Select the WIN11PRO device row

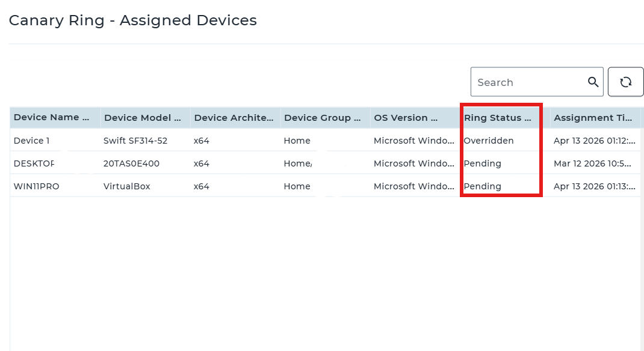325,186
